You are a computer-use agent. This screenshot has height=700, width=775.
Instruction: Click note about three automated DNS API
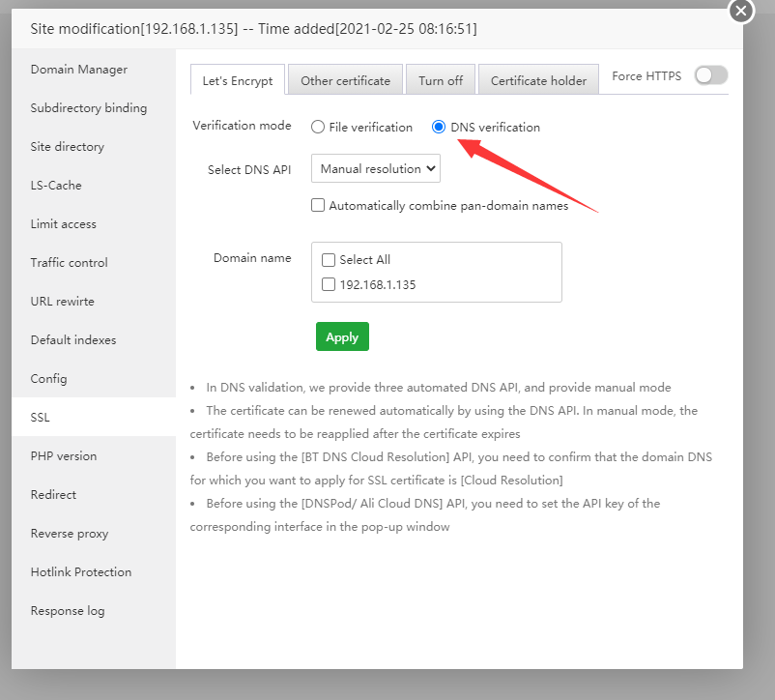click(x=439, y=387)
